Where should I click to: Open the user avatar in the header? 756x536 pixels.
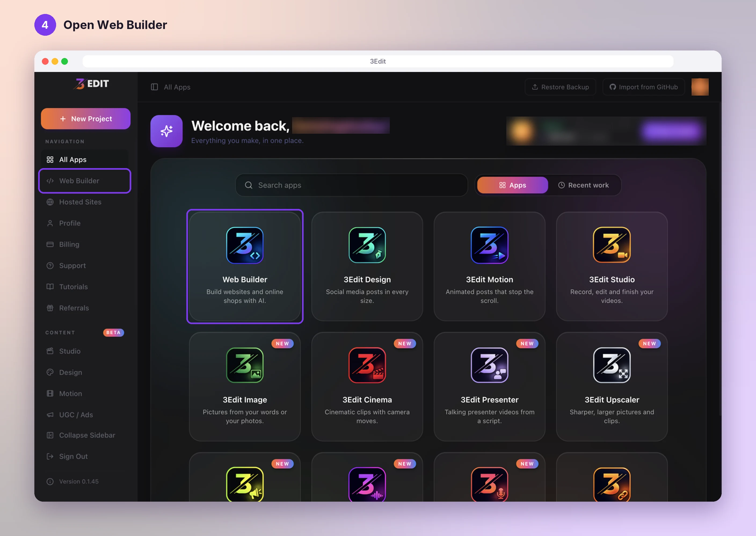700,87
